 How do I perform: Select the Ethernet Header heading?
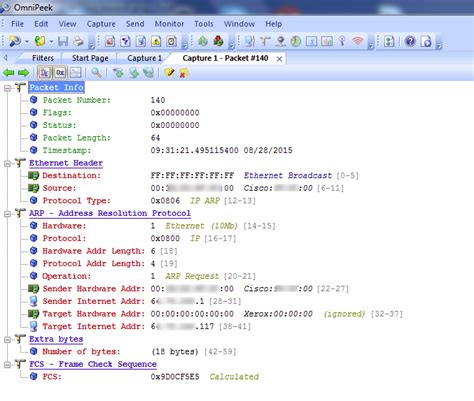tap(66, 163)
